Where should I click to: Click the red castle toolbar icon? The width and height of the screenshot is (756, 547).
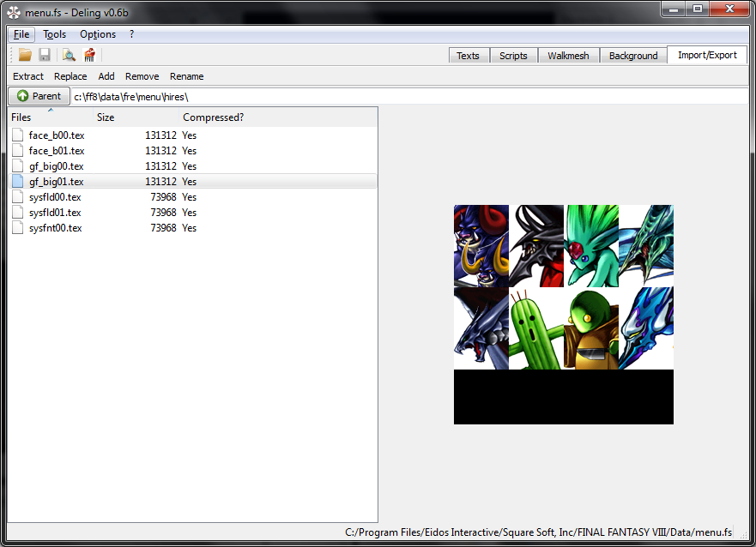click(x=89, y=55)
